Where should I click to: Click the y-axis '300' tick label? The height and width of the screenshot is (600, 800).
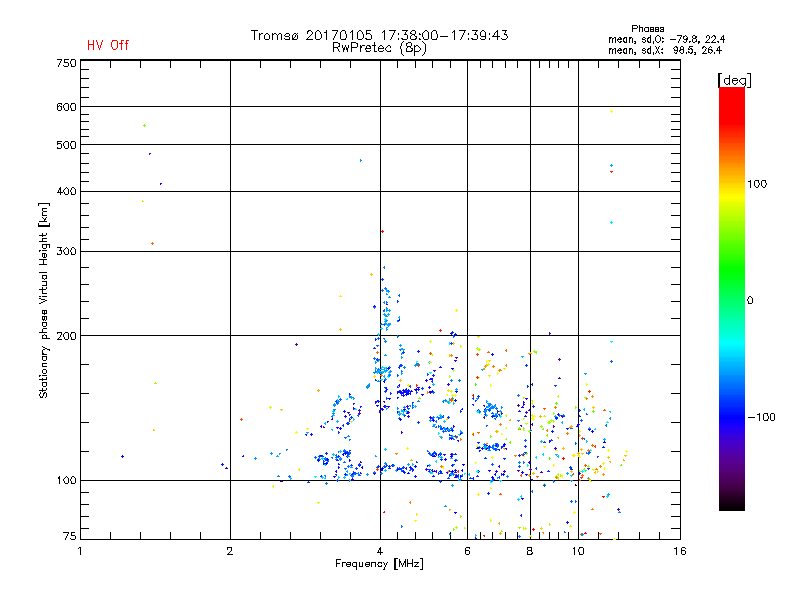pos(66,252)
